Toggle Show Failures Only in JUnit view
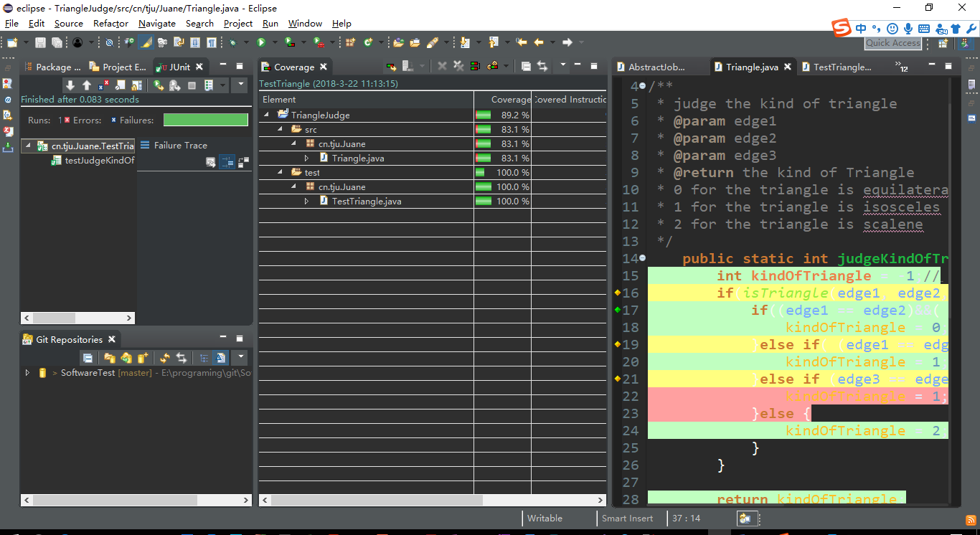 103,85
